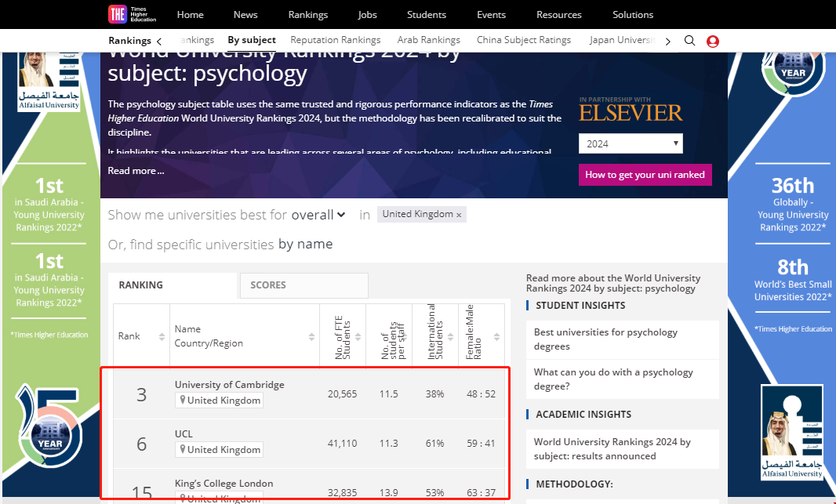Click the red user account icon
The image size is (836, 504).
click(x=712, y=42)
